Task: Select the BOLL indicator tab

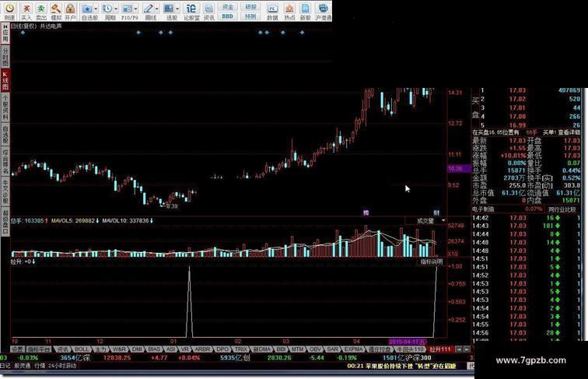Action: coord(82,349)
